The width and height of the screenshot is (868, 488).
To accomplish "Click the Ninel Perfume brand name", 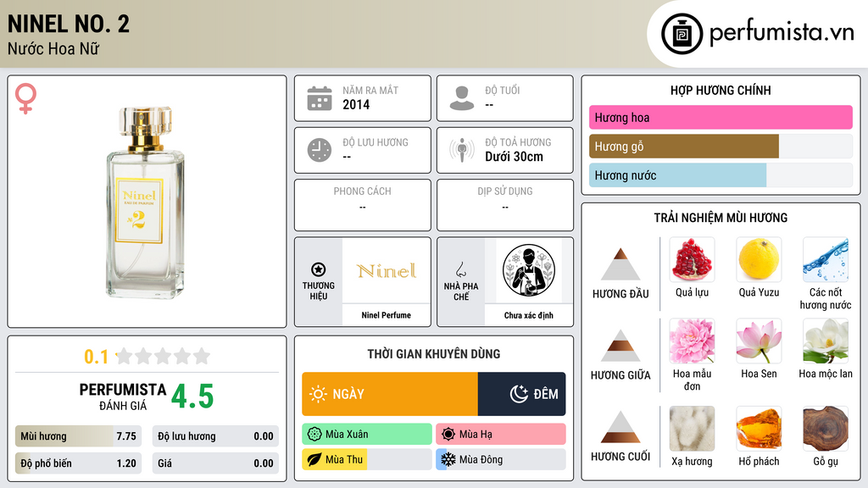I will 387,315.
